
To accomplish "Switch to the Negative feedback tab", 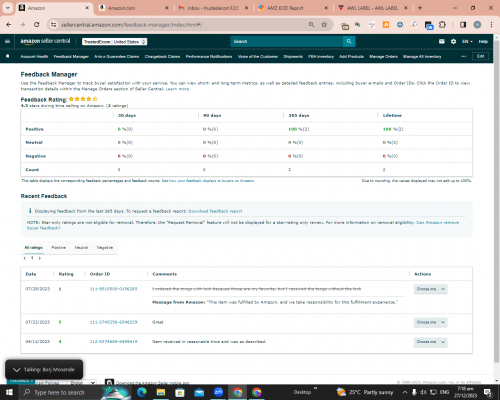I will (105, 248).
